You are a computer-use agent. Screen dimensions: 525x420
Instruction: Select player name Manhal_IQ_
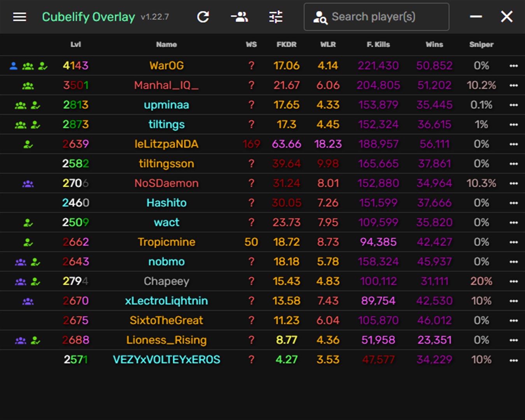166,85
